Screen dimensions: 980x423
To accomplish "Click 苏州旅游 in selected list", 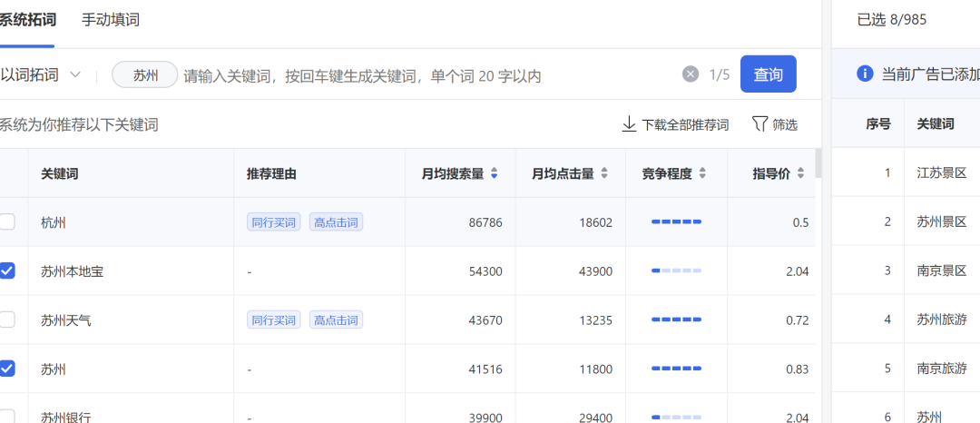I will tap(942, 320).
